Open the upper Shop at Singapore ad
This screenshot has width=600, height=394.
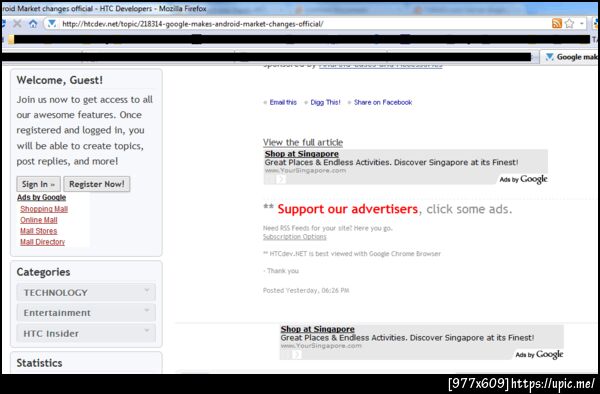[x=302, y=154]
